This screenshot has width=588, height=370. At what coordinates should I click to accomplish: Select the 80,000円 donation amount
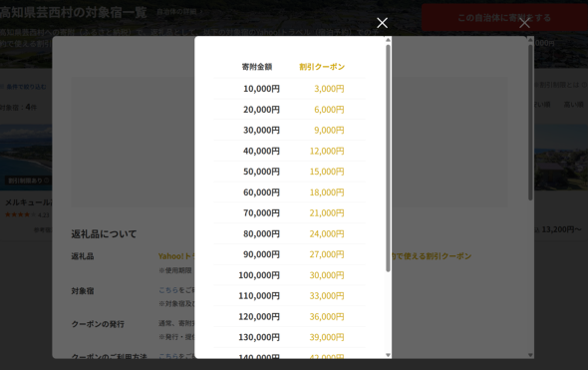pyautogui.click(x=261, y=233)
